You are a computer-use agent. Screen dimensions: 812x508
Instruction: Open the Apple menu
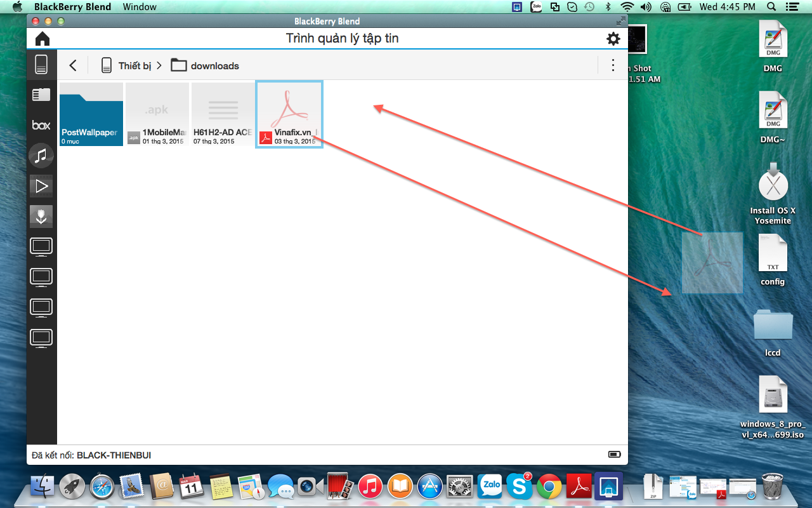pyautogui.click(x=17, y=7)
